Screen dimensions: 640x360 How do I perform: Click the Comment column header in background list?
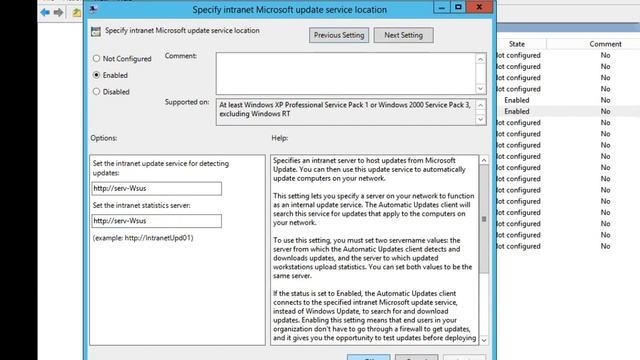coord(605,44)
